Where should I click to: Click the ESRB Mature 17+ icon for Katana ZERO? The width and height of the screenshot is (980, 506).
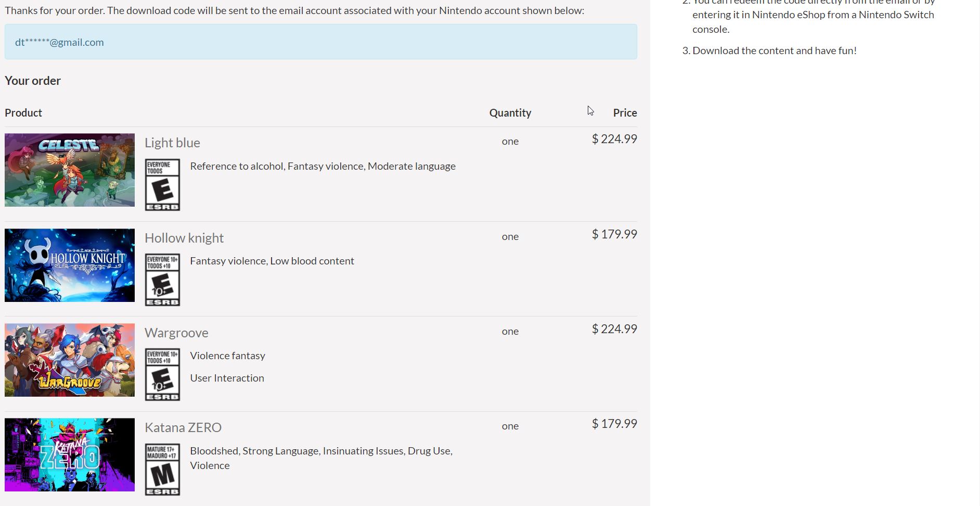(162, 470)
